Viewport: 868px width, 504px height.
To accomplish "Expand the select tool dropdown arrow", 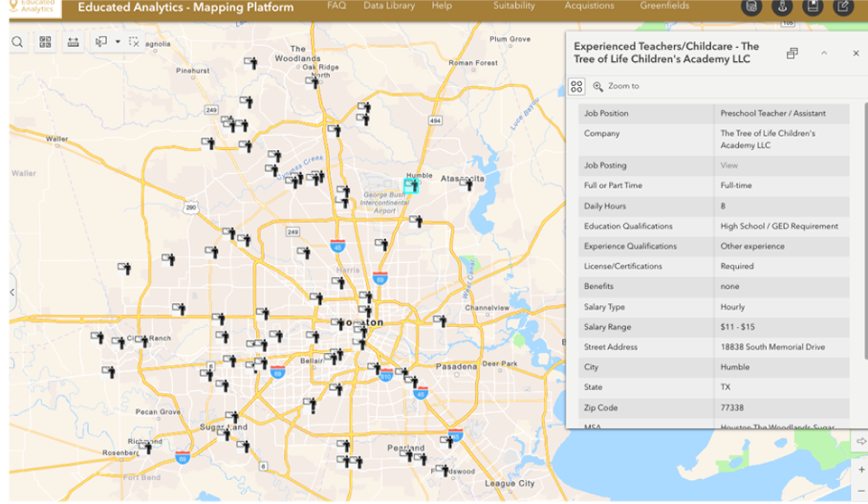I will (118, 42).
